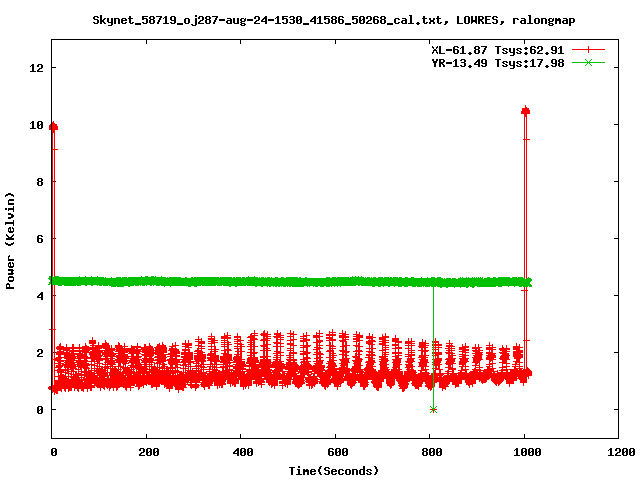Click the y-axis tick label 4
Image resolution: width=640 pixels, height=480 pixels.
tap(40, 296)
